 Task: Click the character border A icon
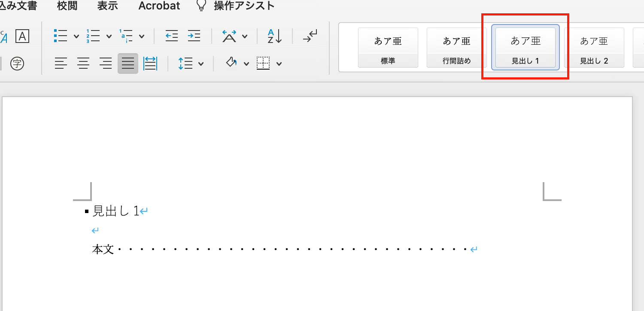tap(22, 36)
